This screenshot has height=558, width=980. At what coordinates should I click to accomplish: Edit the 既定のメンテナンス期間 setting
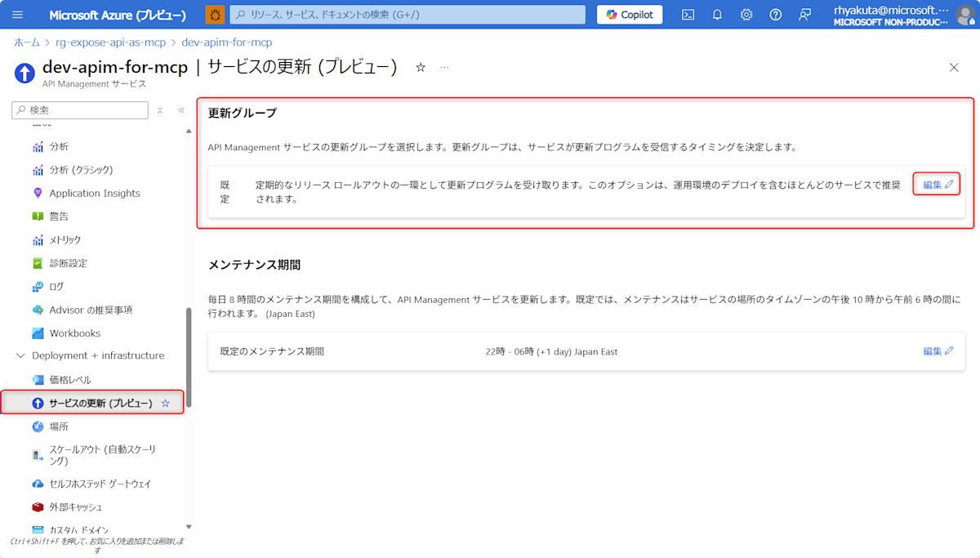tap(938, 351)
